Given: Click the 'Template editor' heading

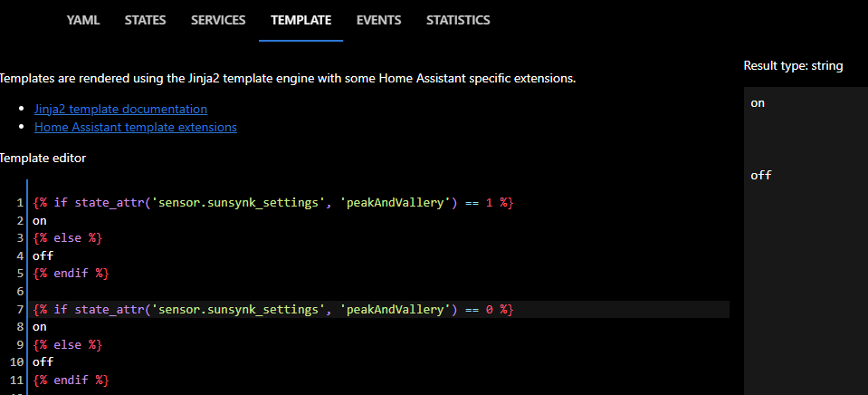Looking at the screenshot, I should point(43,159).
